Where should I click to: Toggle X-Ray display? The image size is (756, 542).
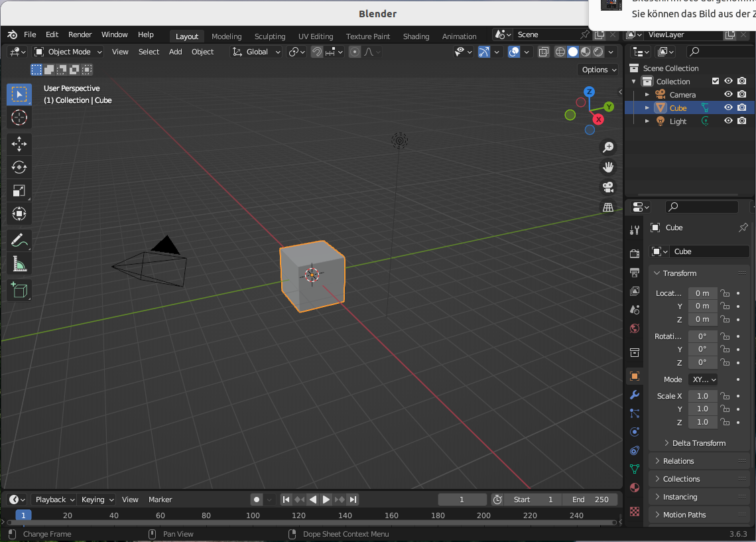point(543,52)
